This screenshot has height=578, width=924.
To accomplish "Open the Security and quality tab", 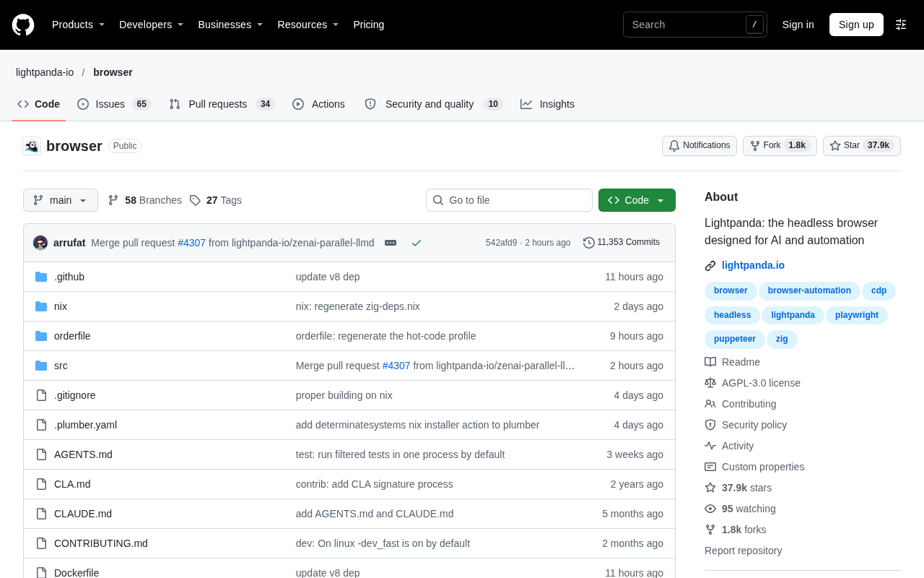I will coord(433,104).
